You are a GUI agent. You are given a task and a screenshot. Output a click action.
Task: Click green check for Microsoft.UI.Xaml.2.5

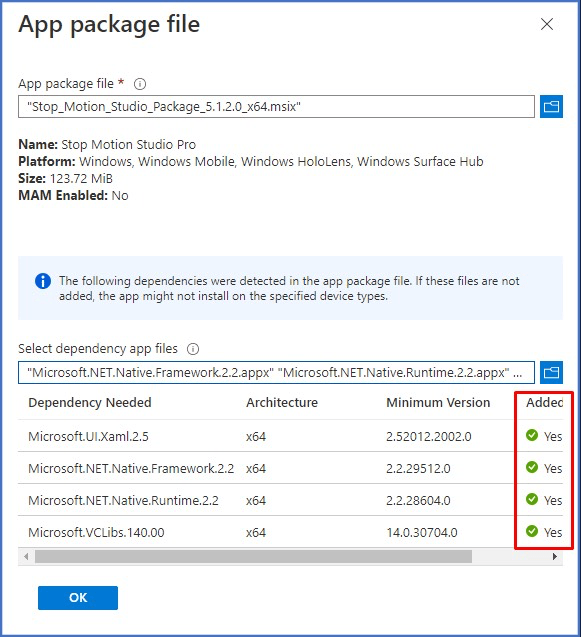(532, 435)
